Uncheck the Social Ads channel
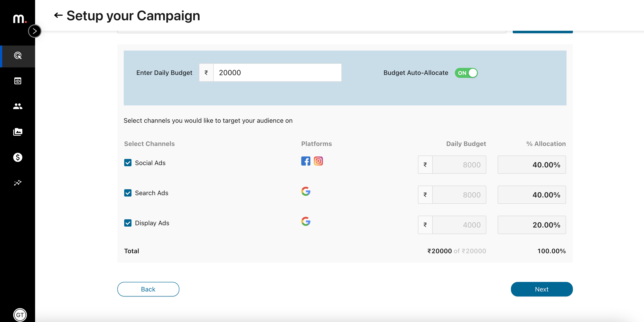The width and height of the screenshot is (644, 322). point(128,163)
